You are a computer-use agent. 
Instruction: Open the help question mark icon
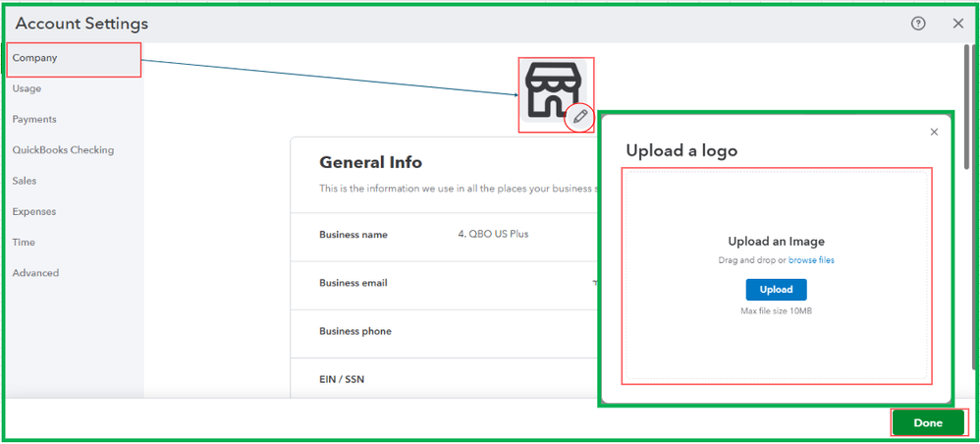(x=917, y=24)
